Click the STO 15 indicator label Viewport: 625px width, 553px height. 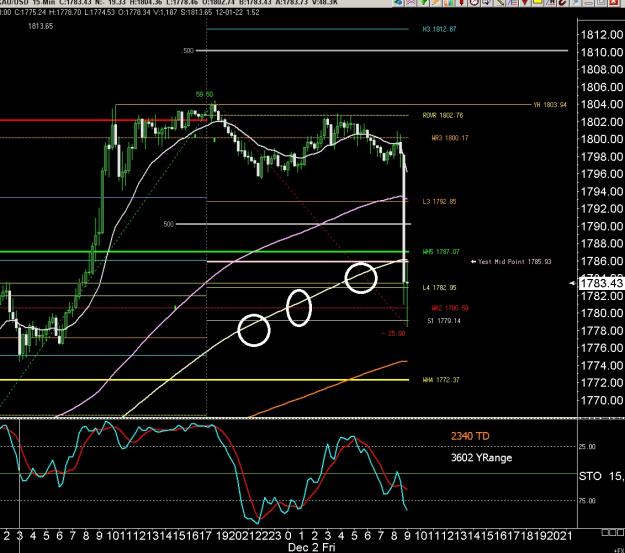601,476
